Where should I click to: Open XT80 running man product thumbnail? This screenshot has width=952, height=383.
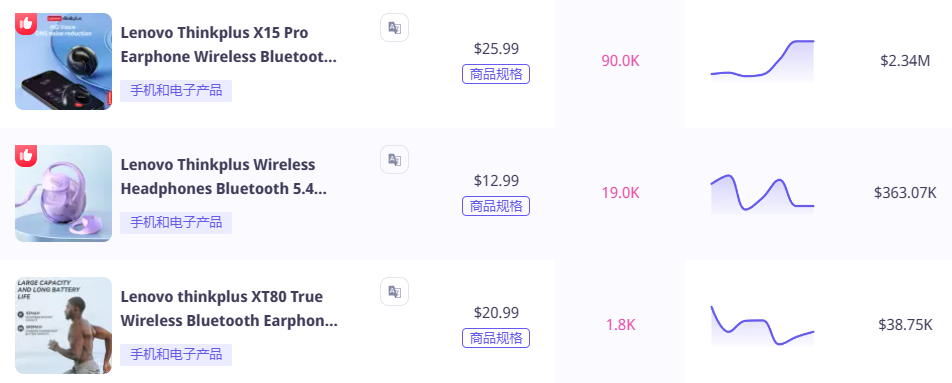64,325
